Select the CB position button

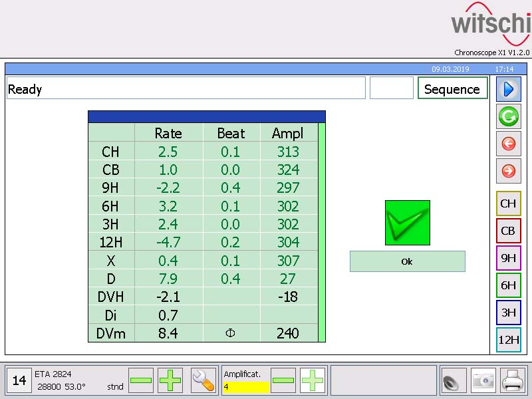point(509,231)
